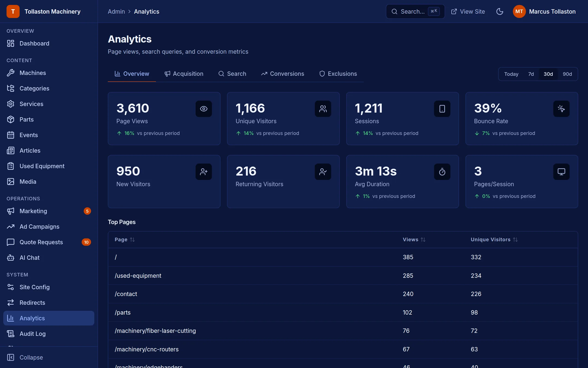The height and width of the screenshot is (368, 588).
Task: Select the 30d date range
Action: click(548, 74)
